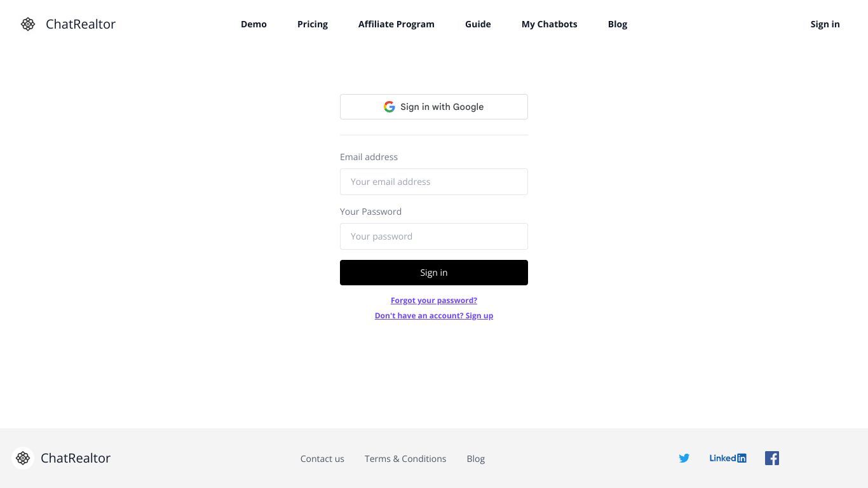Focus the email address field
This screenshot has width=868, height=488.
tap(434, 182)
